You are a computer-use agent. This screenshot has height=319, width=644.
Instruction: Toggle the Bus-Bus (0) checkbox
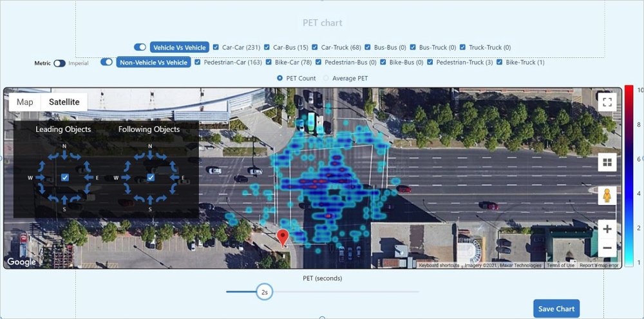tap(368, 47)
